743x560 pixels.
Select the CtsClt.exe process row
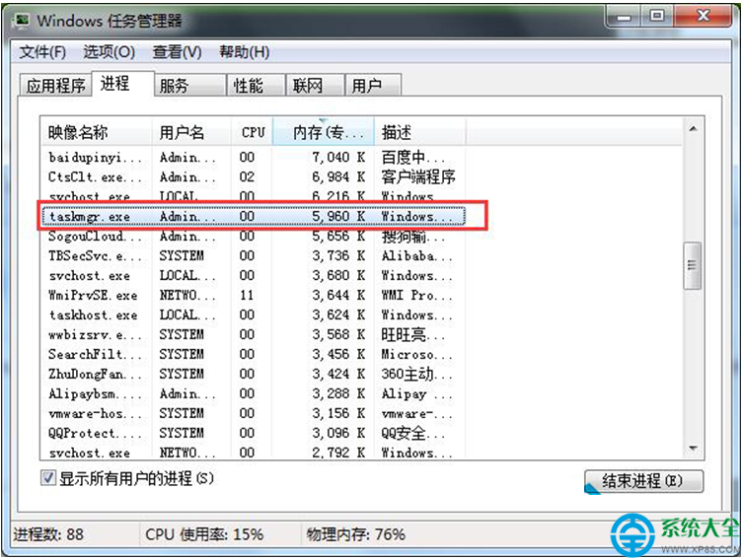(253, 177)
